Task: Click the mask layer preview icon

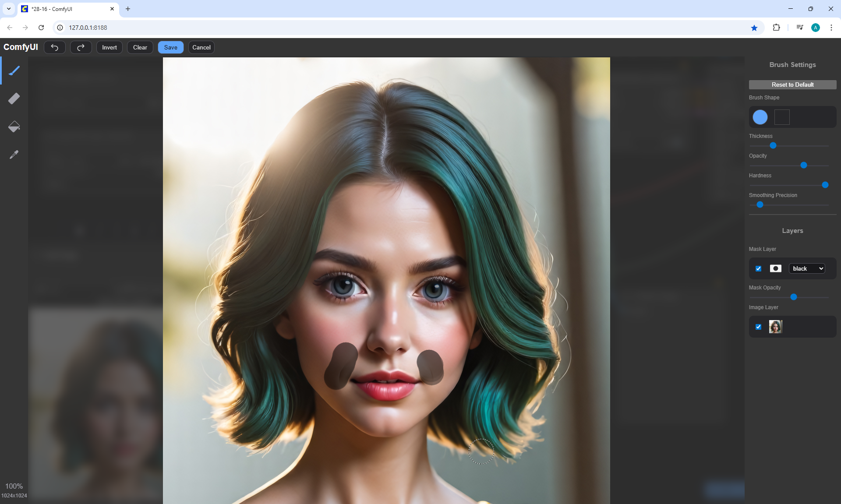Action: 775,268
